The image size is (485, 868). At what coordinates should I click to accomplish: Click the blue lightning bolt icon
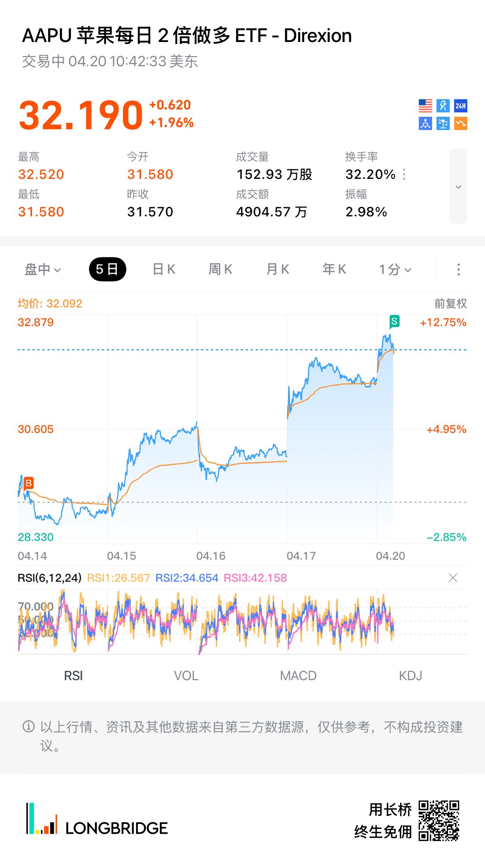443,106
